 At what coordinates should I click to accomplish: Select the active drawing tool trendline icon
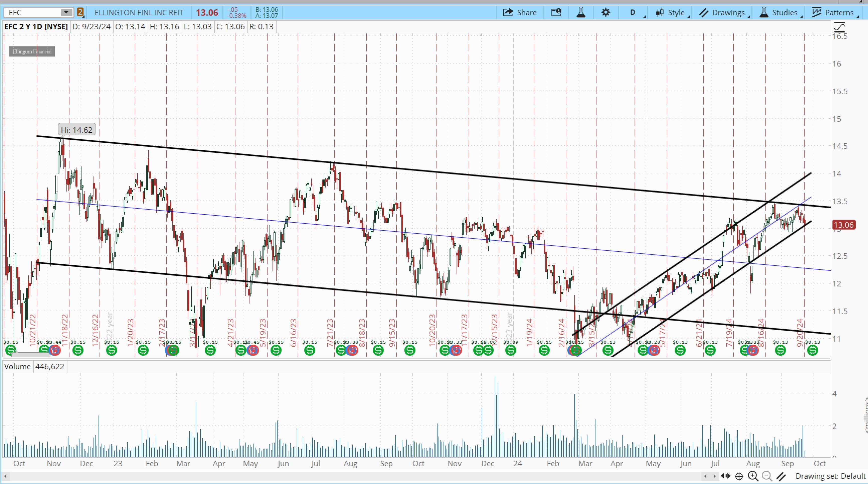coord(782,476)
